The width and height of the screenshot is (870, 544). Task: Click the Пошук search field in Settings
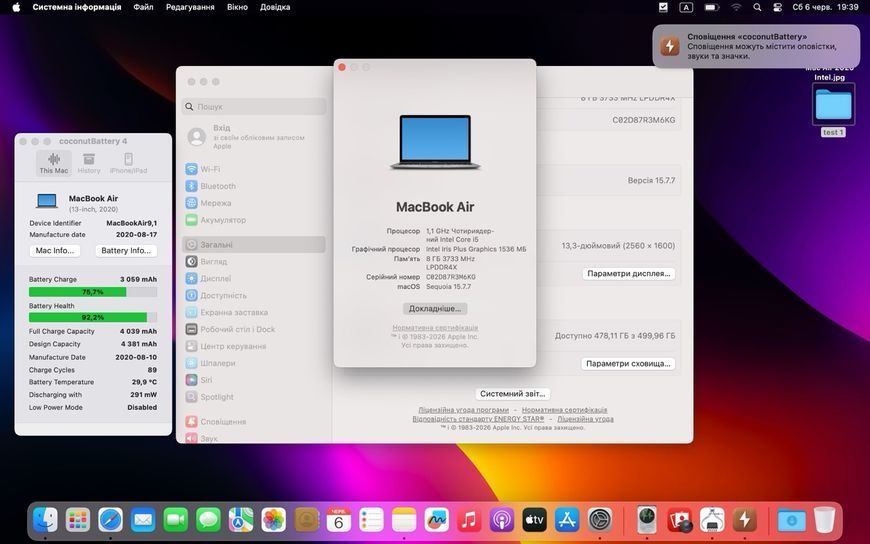click(254, 107)
